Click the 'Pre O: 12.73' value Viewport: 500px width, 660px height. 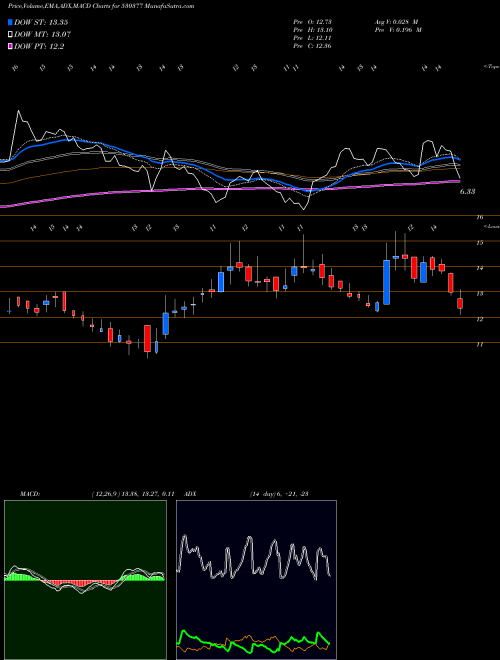coord(312,22)
